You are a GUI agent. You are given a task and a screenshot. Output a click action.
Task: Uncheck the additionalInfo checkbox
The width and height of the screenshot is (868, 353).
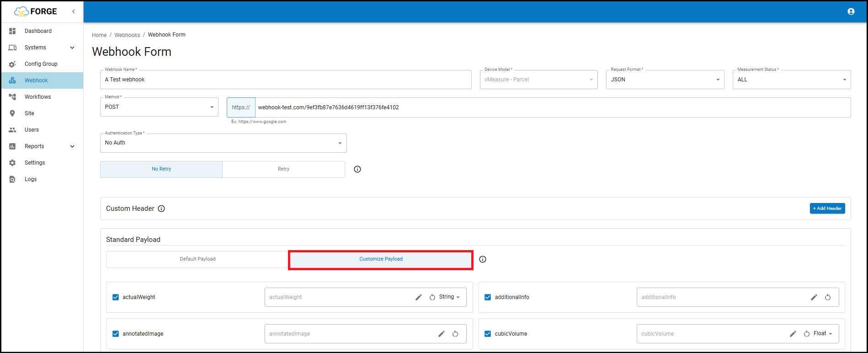488,297
